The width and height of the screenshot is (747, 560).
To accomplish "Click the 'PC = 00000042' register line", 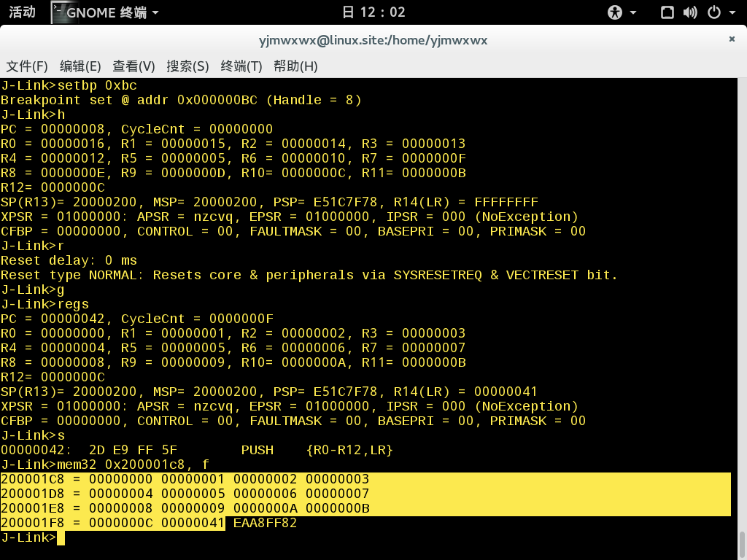I will (136, 319).
